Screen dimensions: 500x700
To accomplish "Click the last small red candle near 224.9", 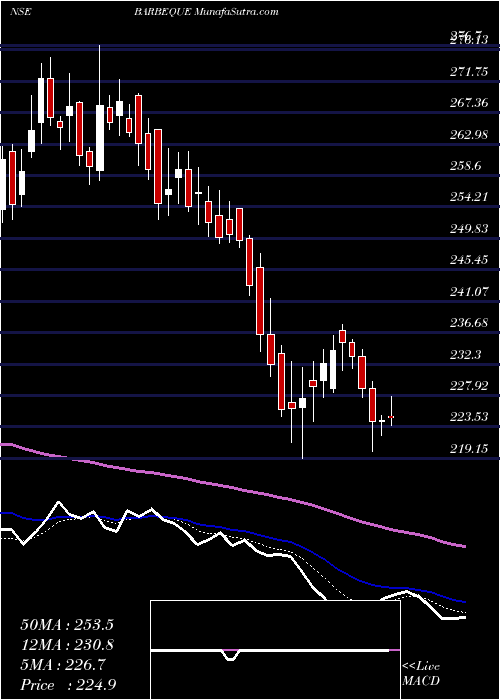I will pos(392,416).
